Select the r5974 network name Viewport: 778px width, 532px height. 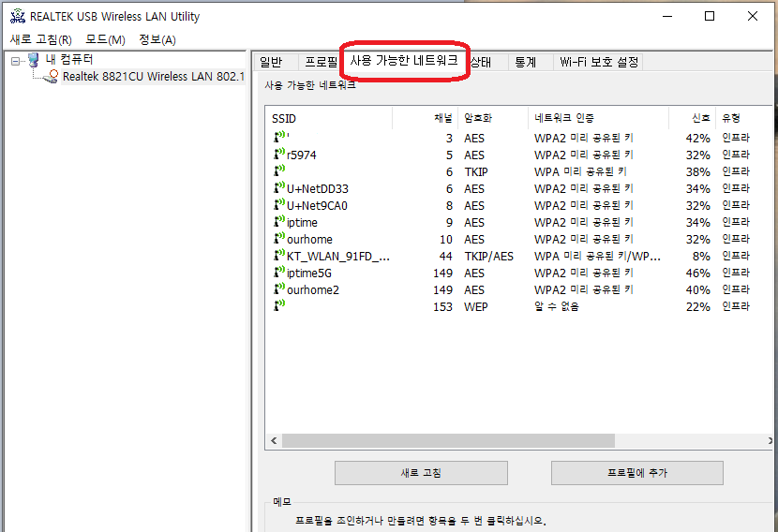pos(302,155)
